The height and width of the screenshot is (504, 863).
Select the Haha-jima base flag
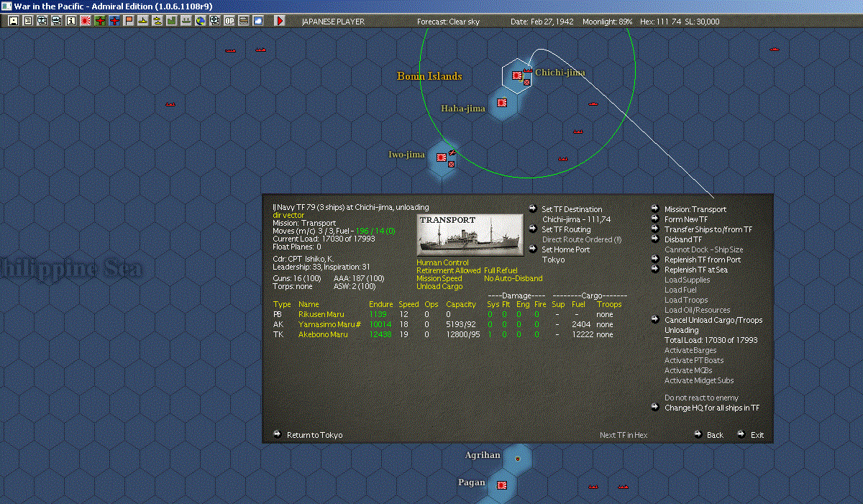point(503,103)
